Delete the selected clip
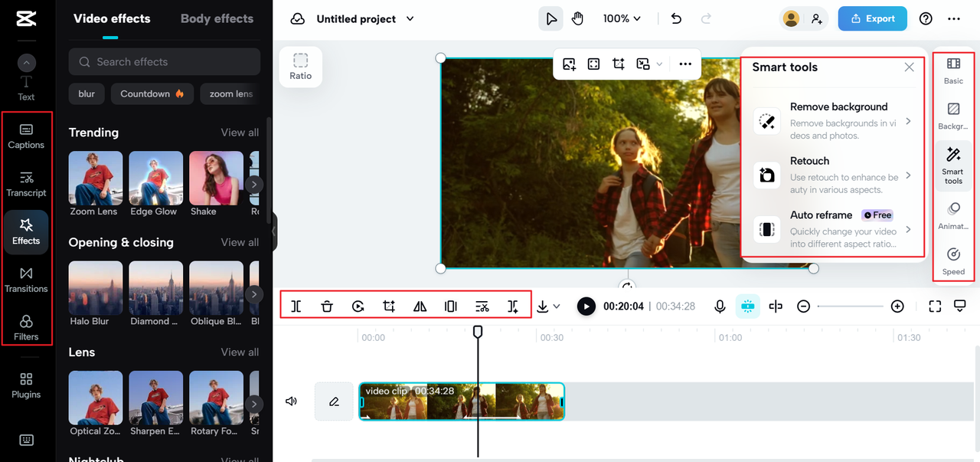Screen dimensions: 980x462 [x=327, y=306]
